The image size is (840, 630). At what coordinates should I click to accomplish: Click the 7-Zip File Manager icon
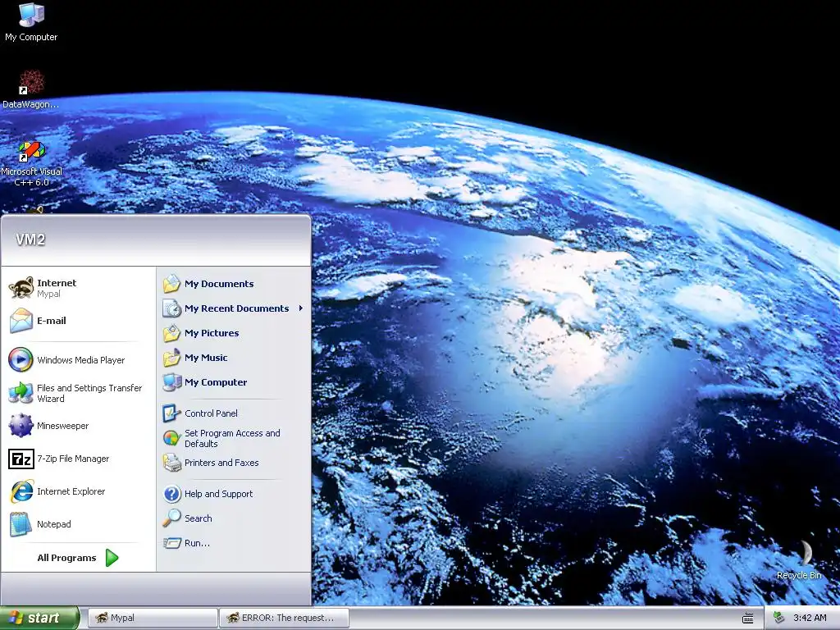(x=21, y=459)
